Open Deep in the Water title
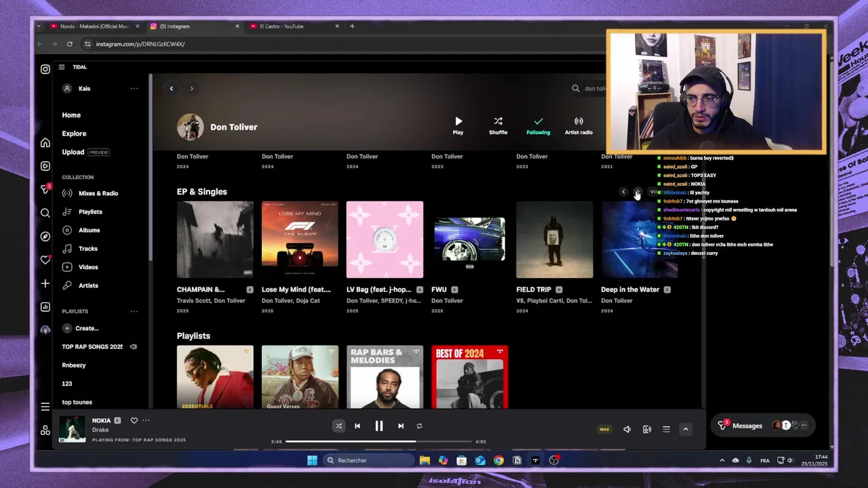 [630, 289]
